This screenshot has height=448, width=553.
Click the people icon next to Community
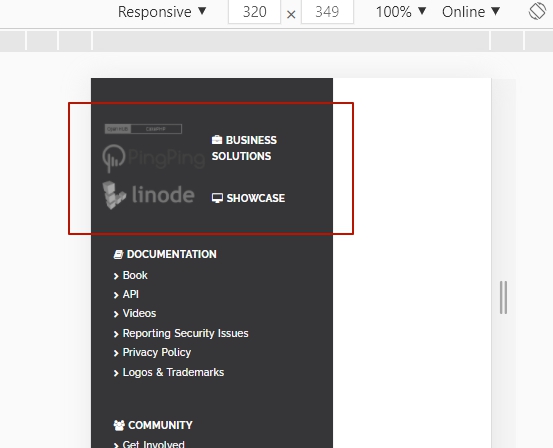119,425
